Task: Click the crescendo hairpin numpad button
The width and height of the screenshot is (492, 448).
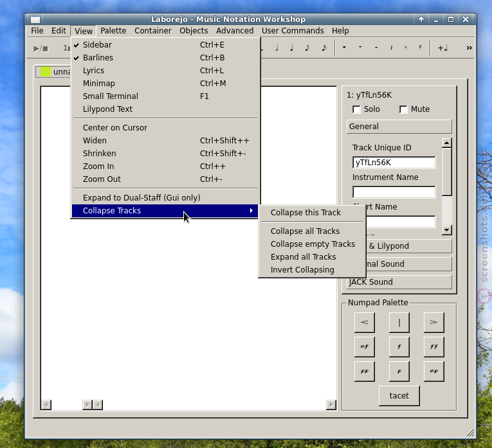Action: pyautogui.click(x=364, y=322)
